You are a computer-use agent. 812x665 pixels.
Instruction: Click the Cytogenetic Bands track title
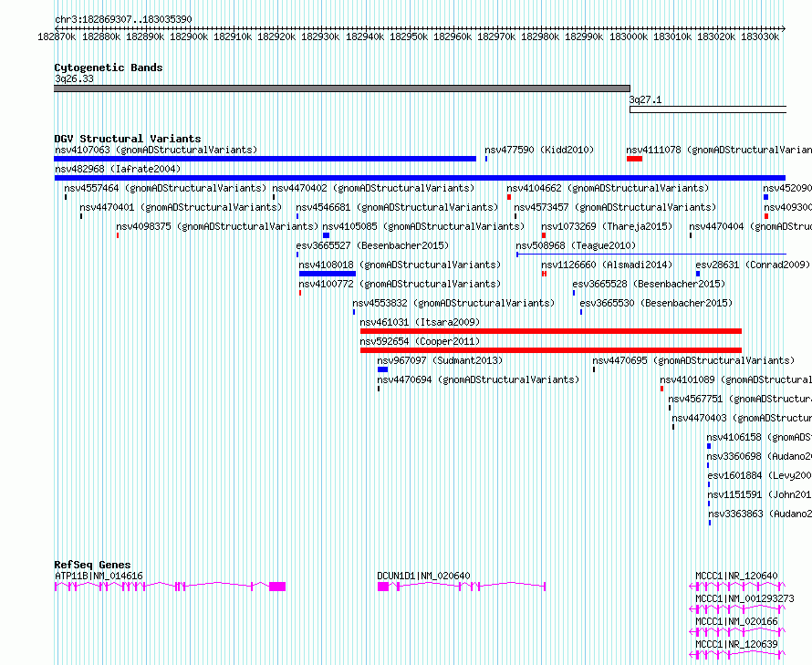[x=109, y=68]
